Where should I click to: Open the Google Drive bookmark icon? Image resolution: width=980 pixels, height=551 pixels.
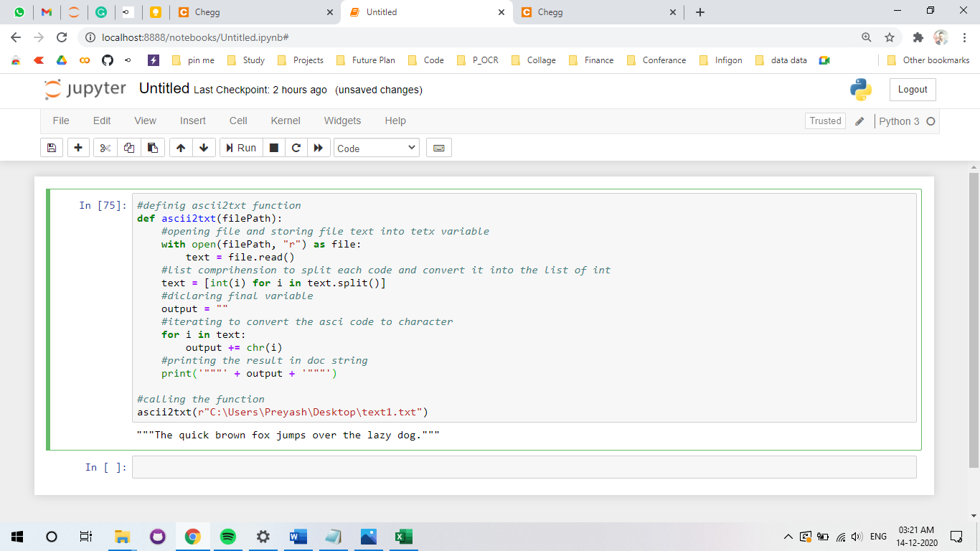tap(62, 60)
